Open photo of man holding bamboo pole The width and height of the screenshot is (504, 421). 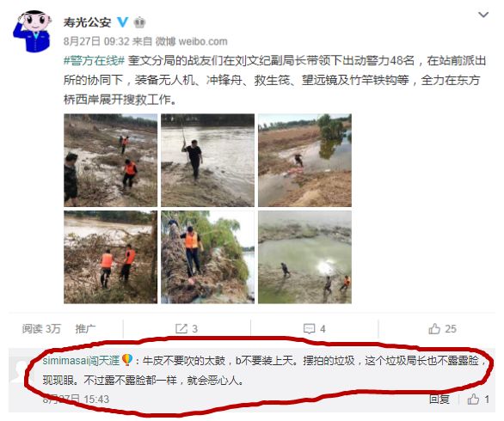click(207, 161)
